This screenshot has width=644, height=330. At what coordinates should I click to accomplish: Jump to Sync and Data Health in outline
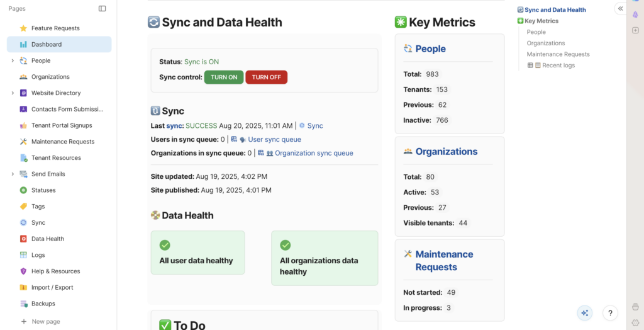coord(555,10)
